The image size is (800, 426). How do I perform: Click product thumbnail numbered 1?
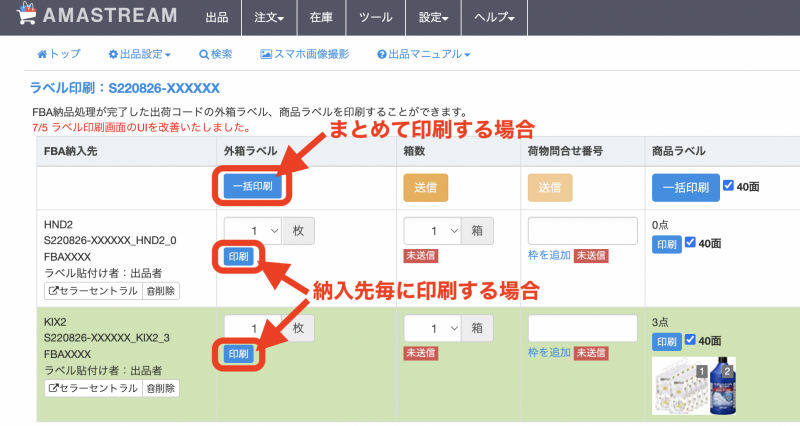tap(680, 386)
